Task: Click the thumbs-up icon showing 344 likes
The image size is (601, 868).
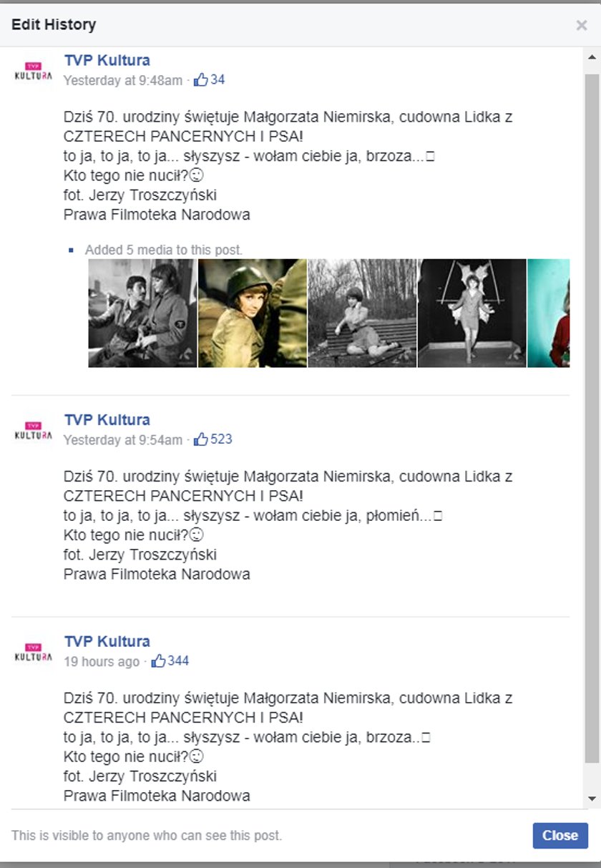Action: (158, 660)
